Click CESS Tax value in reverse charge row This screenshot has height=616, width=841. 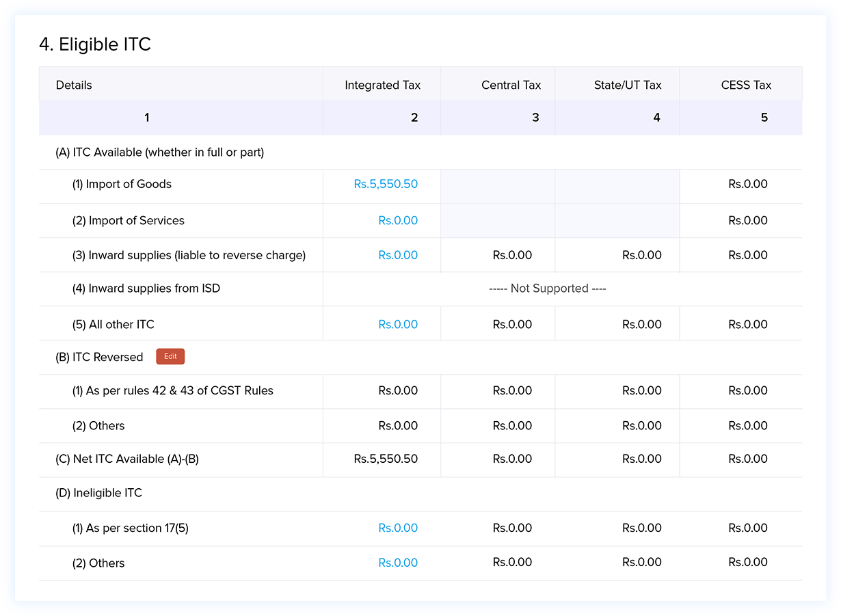click(748, 255)
